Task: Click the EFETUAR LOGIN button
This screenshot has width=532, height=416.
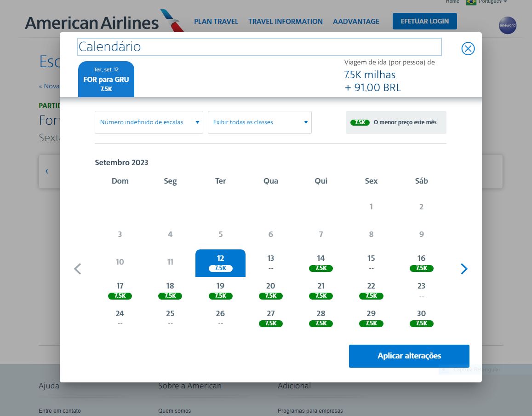Action: coord(424,21)
